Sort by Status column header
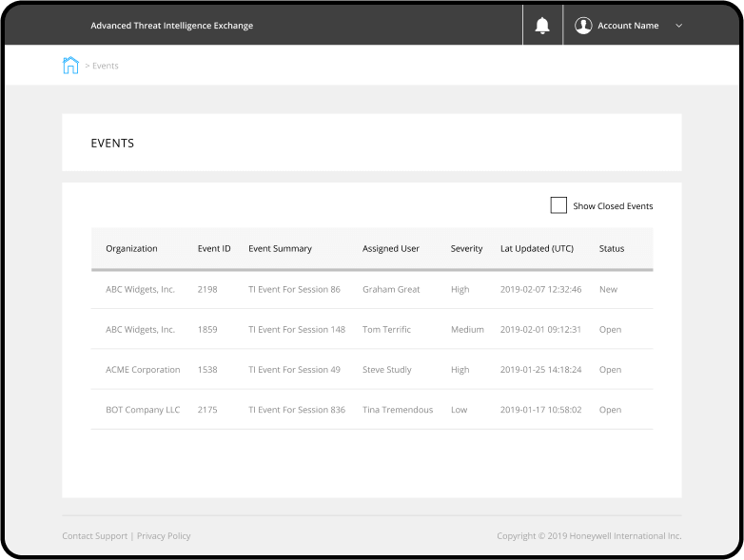Screen dimensions: 744x560 611,248
